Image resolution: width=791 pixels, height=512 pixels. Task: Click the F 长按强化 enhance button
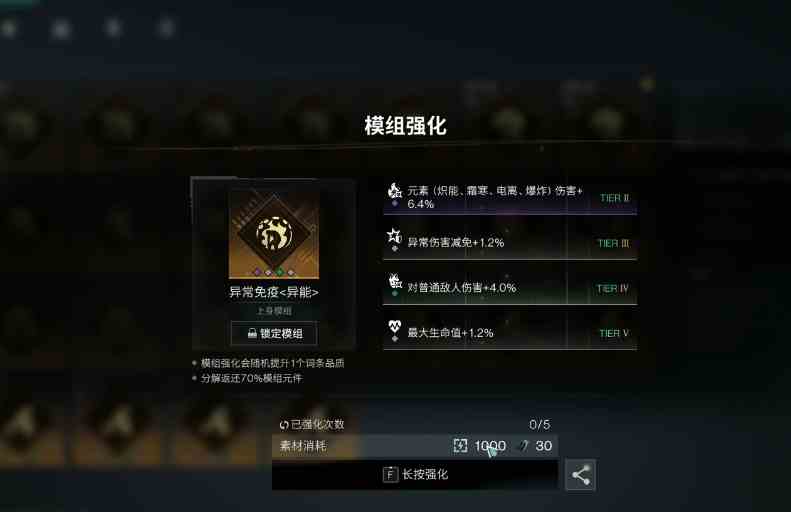click(415, 474)
